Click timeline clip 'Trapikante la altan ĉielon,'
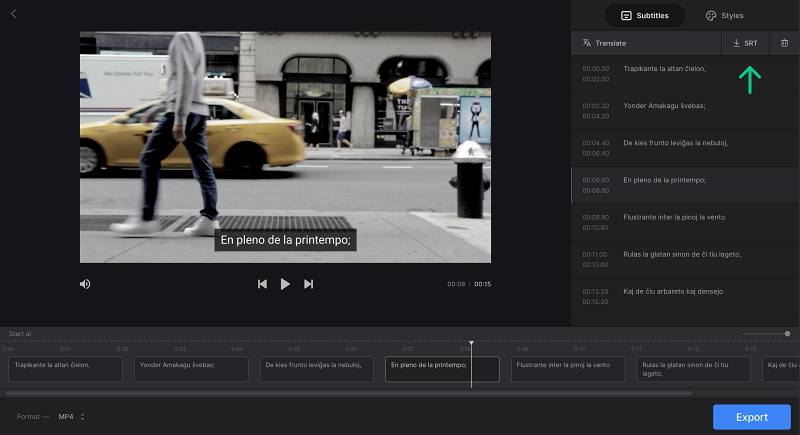This screenshot has height=435, width=800. click(x=65, y=369)
